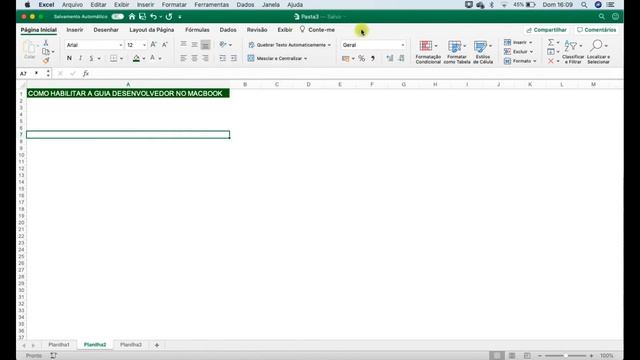
Task: Toggle italic formatting button
Action: pos(80,58)
